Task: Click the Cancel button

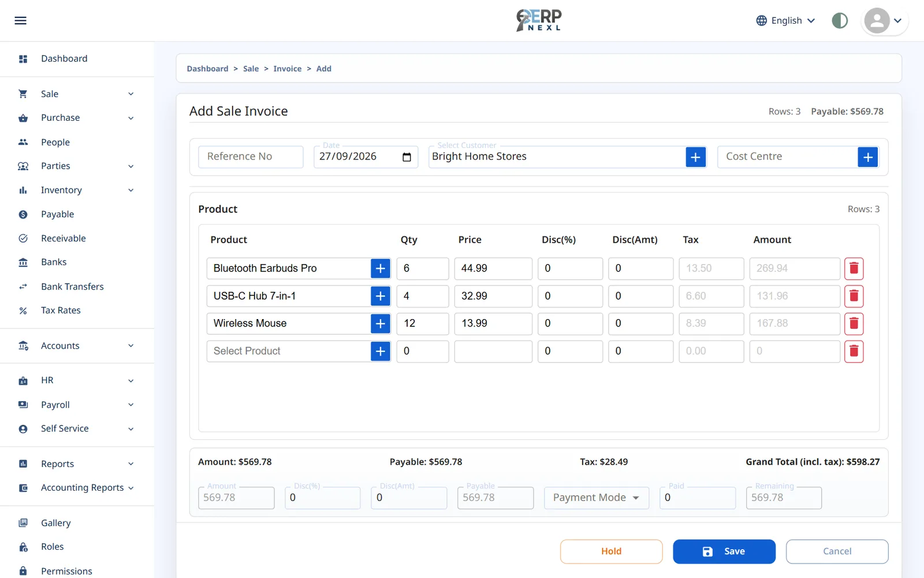Action: (x=837, y=551)
